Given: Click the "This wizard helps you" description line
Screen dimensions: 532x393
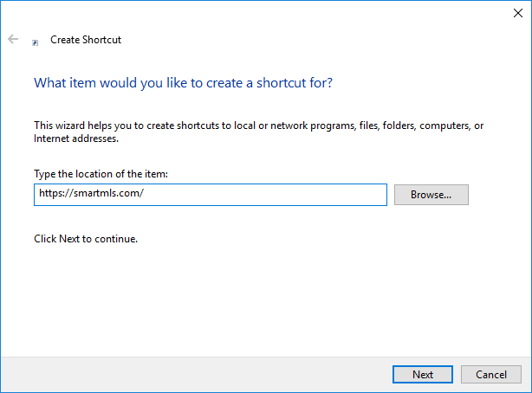Looking at the screenshot, I should point(258,126).
